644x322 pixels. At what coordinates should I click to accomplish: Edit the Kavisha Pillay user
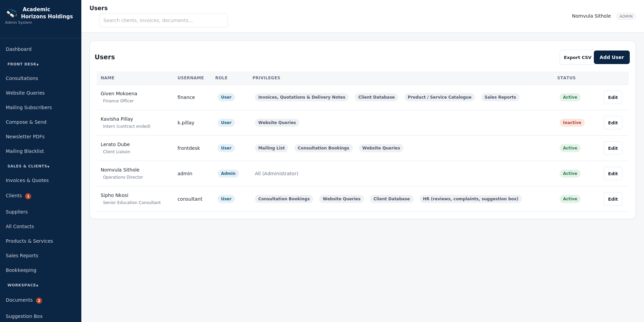[613, 123]
